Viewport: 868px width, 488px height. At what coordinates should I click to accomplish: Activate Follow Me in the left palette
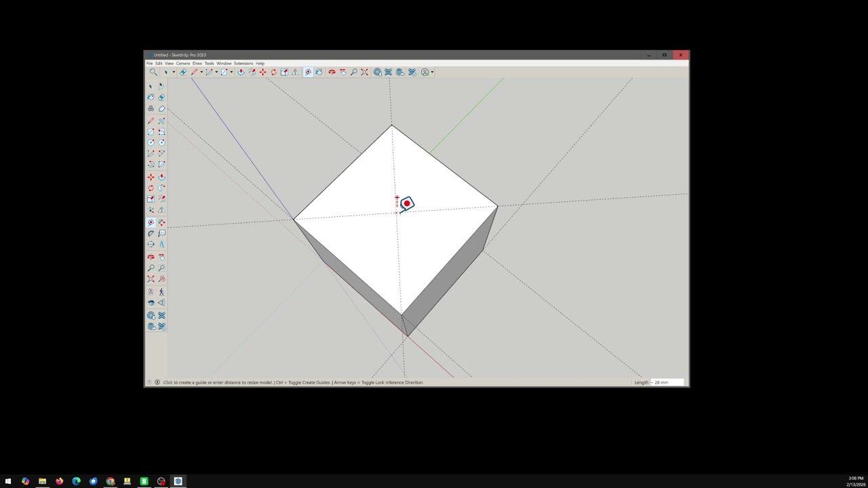pyautogui.click(x=161, y=188)
